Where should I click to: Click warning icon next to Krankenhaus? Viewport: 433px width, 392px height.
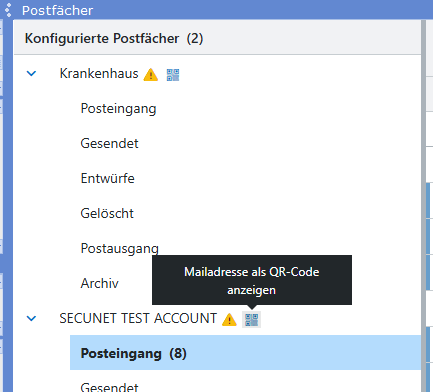coord(151,75)
